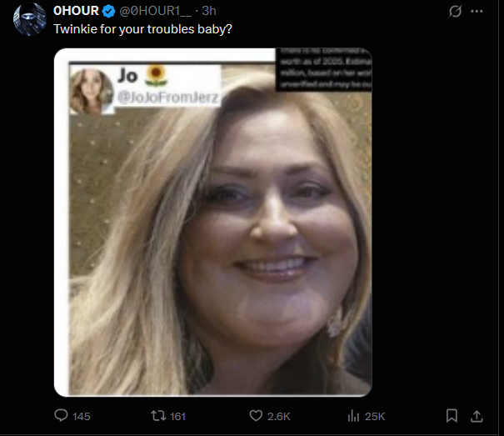Open the post's 3h timestamp link

[209, 11]
